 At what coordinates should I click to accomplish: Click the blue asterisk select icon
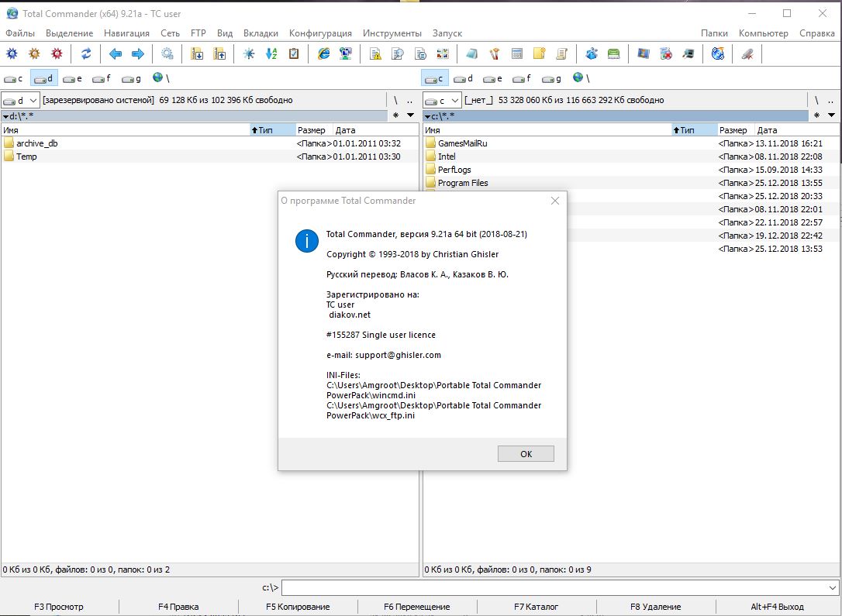pyautogui.click(x=249, y=53)
